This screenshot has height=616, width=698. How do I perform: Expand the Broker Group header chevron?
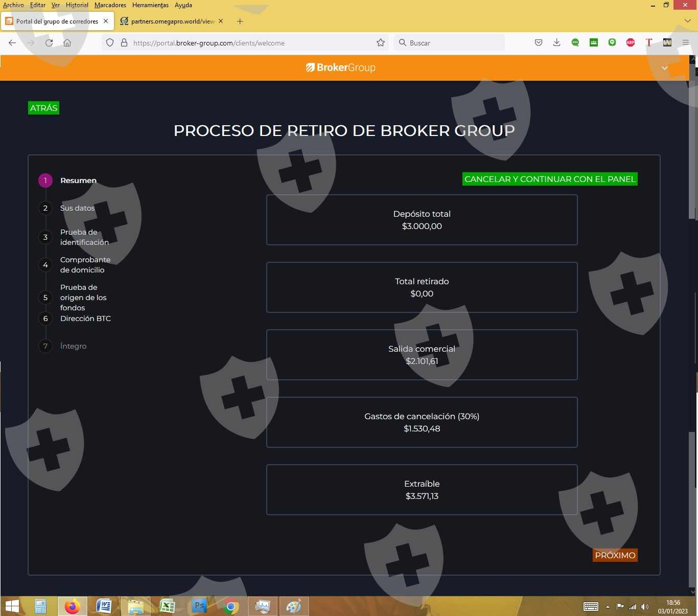point(665,68)
